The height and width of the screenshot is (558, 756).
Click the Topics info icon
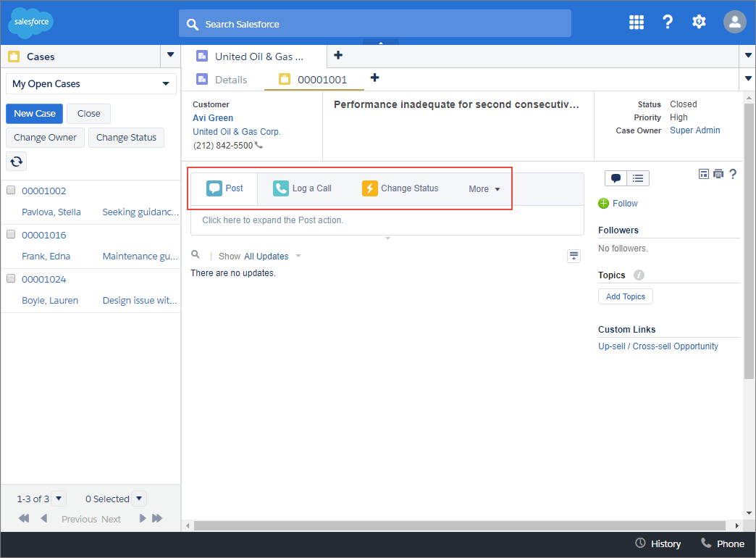639,275
